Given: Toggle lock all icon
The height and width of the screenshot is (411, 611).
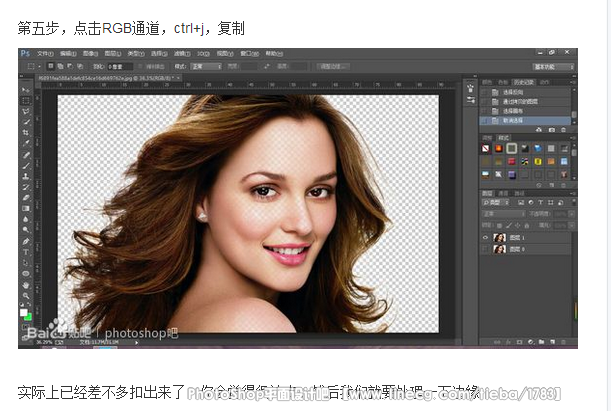Looking at the screenshot, I should [x=527, y=226].
